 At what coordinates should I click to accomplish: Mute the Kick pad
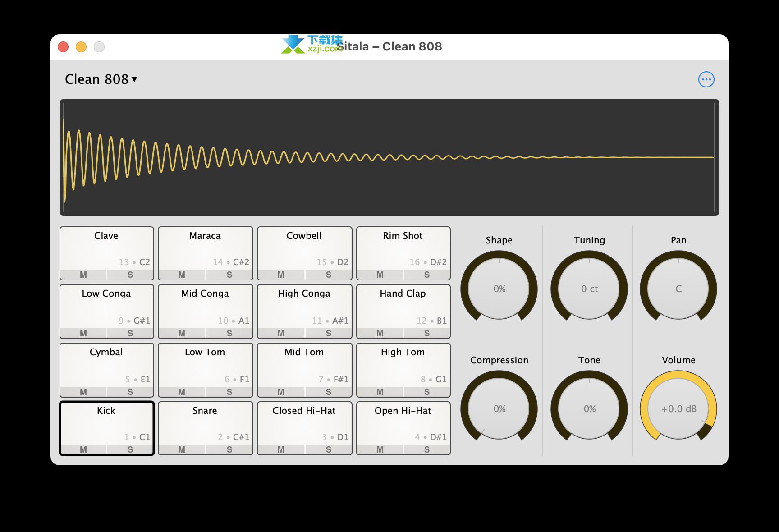(83, 449)
